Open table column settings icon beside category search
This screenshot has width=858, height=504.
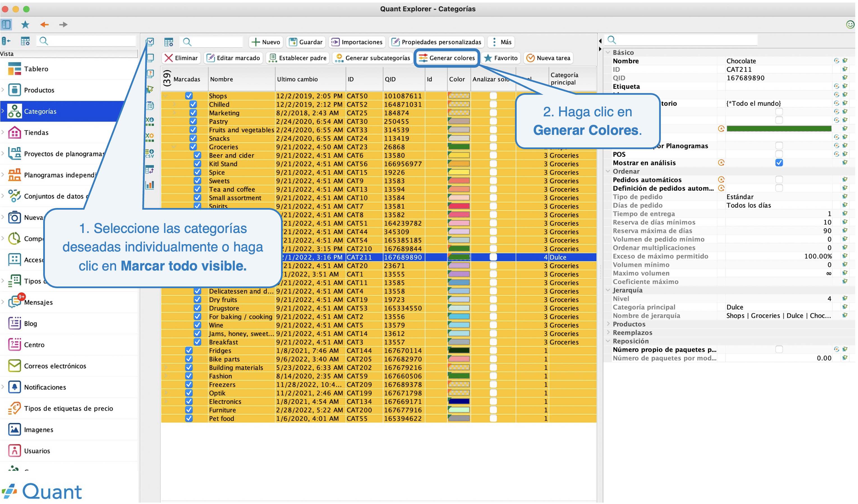(169, 42)
